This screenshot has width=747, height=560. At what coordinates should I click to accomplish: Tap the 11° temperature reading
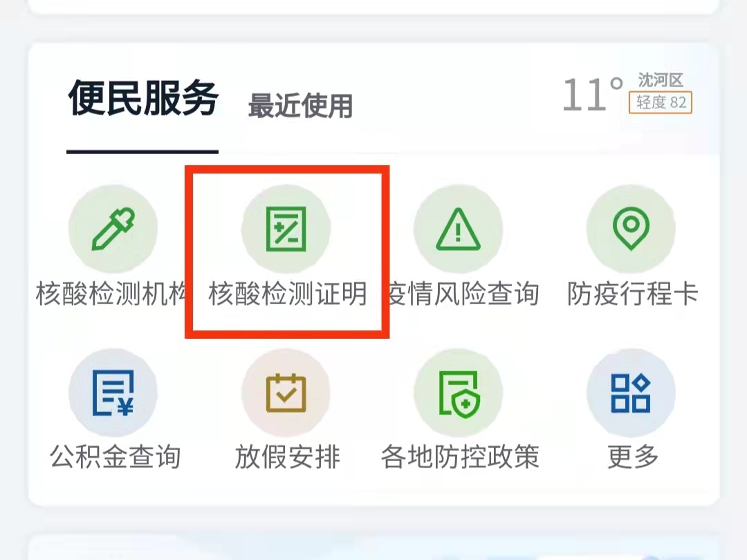[592, 94]
